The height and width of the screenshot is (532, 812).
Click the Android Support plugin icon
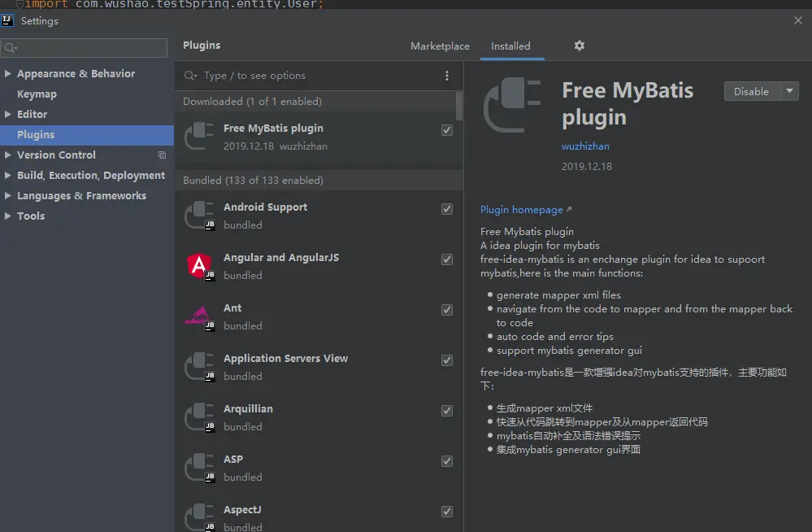click(x=199, y=216)
